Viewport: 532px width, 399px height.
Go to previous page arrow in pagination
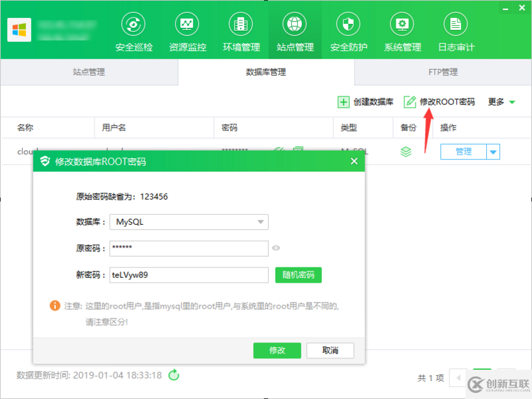tap(458, 378)
